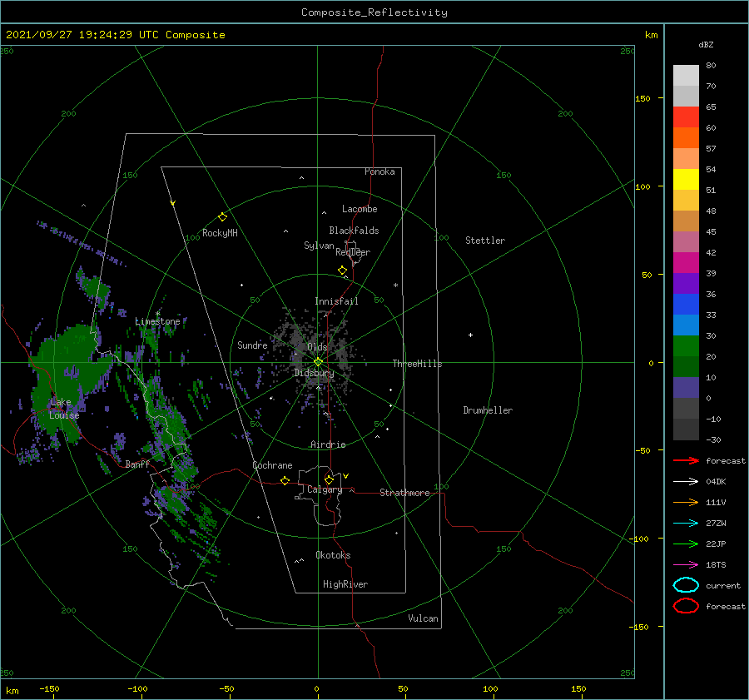Viewport: 749px width, 700px height.
Task: Select the cyan 27ZW arrow icon
Action: pyautogui.click(x=686, y=524)
